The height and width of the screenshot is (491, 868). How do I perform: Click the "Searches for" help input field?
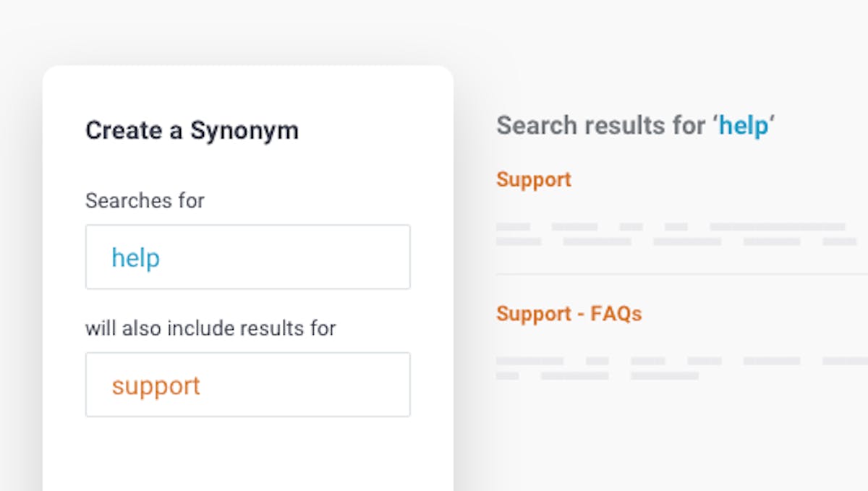(247, 257)
